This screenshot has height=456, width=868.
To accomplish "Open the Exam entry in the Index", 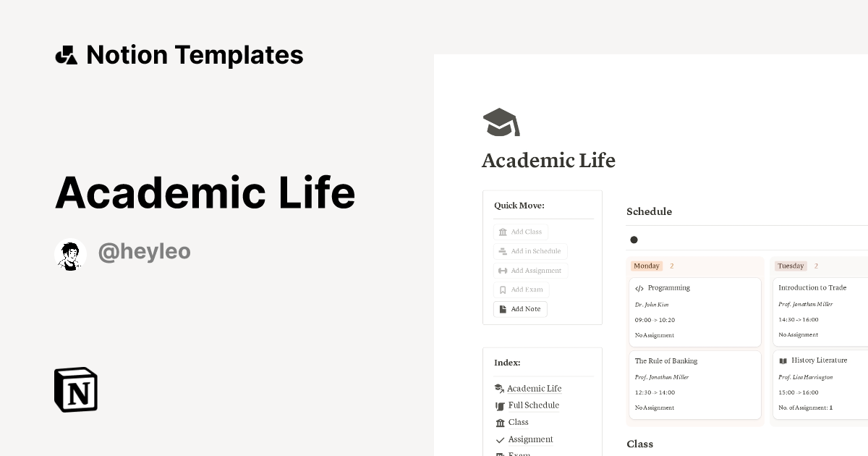I will point(518,454).
